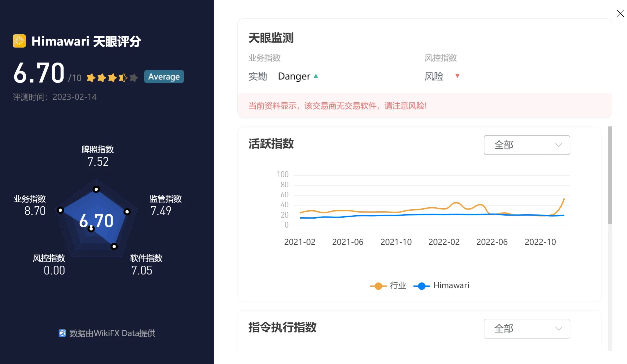Click the 2021-02 axis label
This screenshot has height=364, width=627.
coord(300,242)
